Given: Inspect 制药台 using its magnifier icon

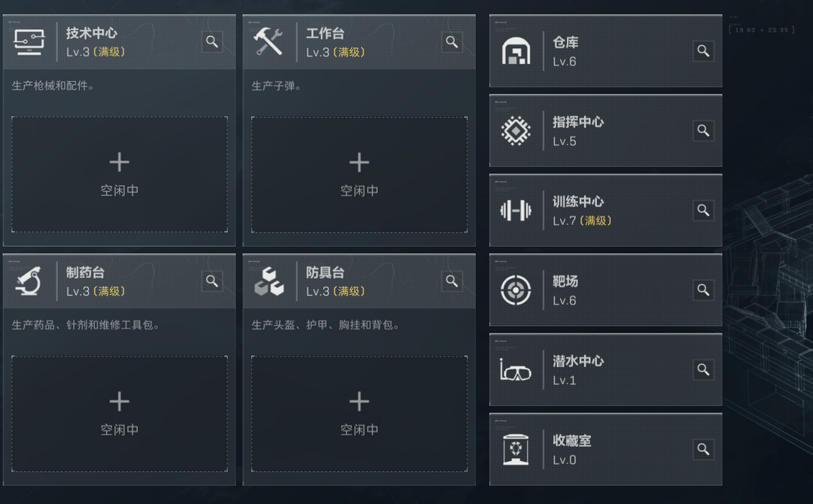Looking at the screenshot, I should [x=212, y=281].
